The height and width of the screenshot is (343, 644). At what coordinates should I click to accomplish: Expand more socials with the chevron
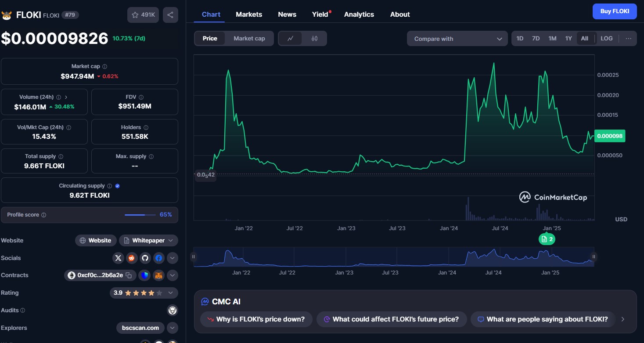click(173, 258)
